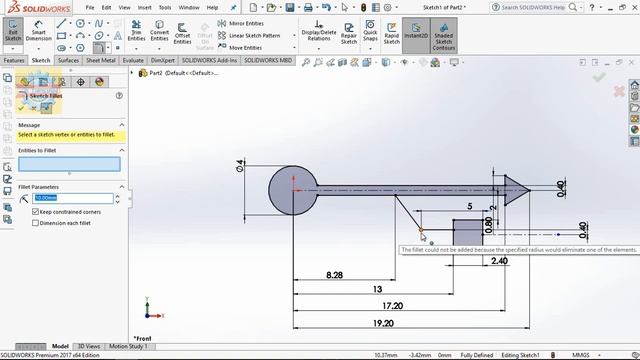Open the Motion Study 1 tab
The width and height of the screenshot is (640, 360).
(128, 346)
